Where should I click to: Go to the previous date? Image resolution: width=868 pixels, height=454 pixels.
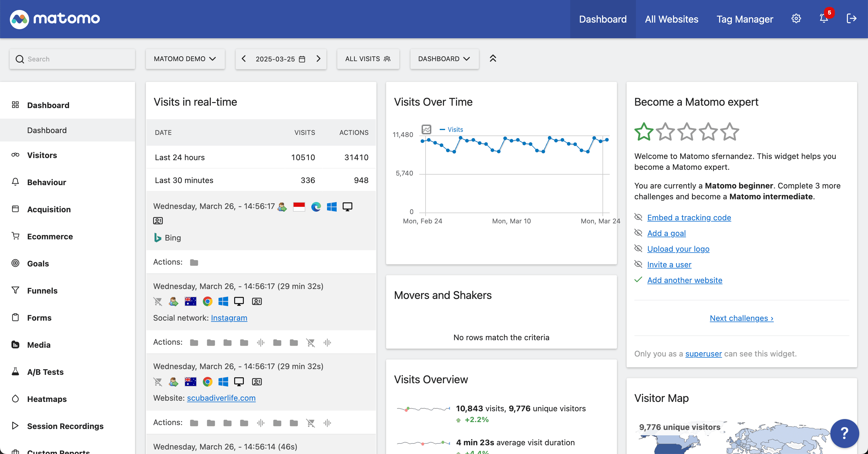pyautogui.click(x=244, y=59)
